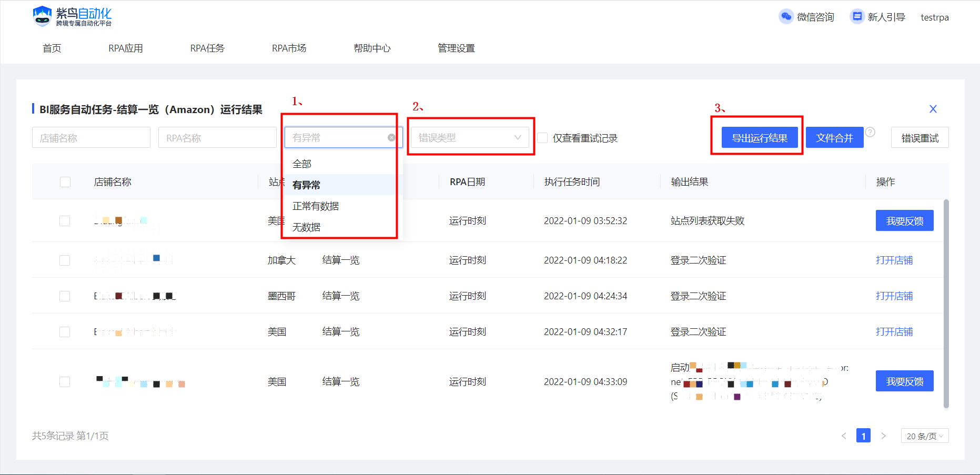Click 运行时刻 in the 加拿大 row

[x=468, y=260]
